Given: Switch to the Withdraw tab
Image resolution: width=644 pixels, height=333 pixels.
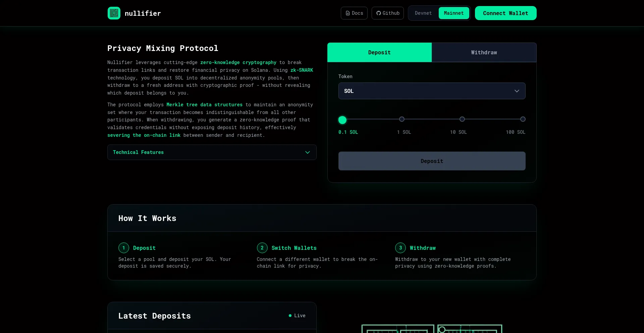Looking at the screenshot, I should (484, 53).
